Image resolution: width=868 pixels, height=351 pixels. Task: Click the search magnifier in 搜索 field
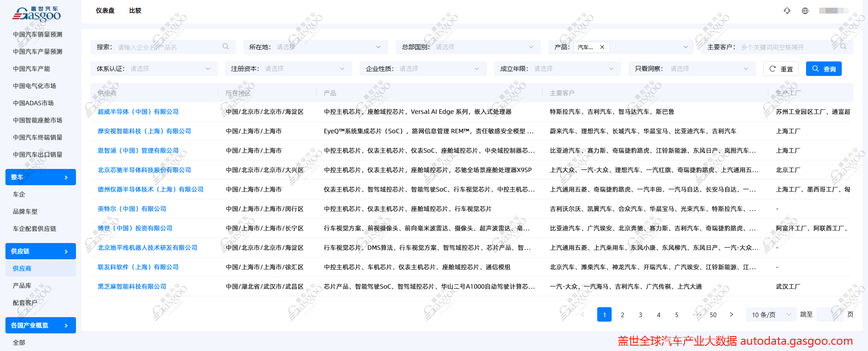coord(226,47)
